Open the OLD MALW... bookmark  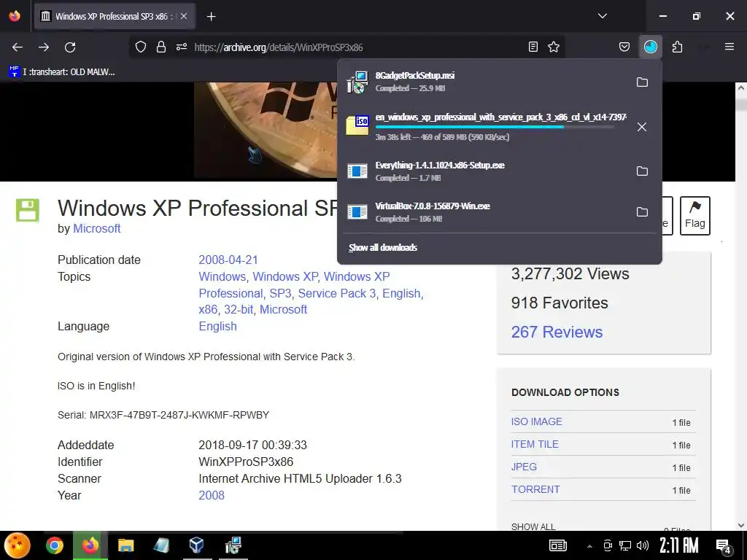(62, 72)
